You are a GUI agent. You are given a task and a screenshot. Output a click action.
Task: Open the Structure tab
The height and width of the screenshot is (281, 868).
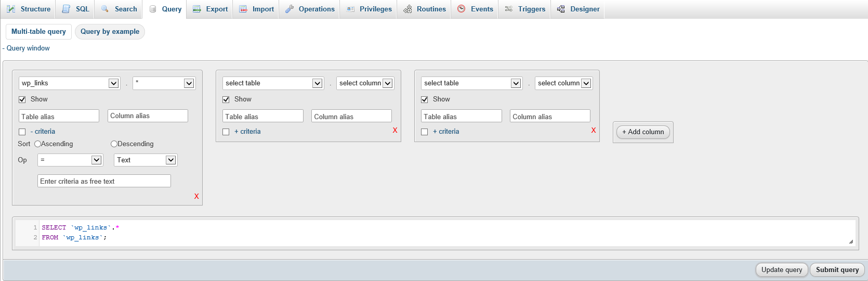(x=29, y=9)
